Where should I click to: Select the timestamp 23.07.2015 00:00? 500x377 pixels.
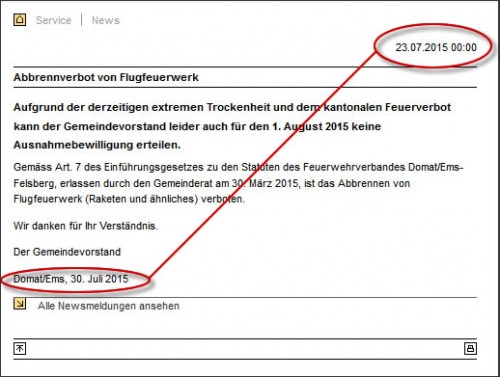point(436,47)
